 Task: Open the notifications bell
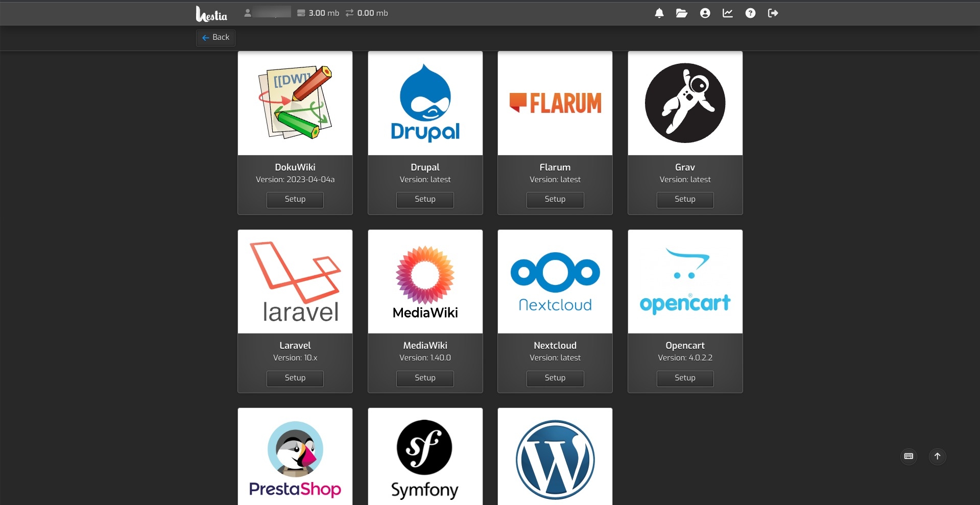(659, 13)
